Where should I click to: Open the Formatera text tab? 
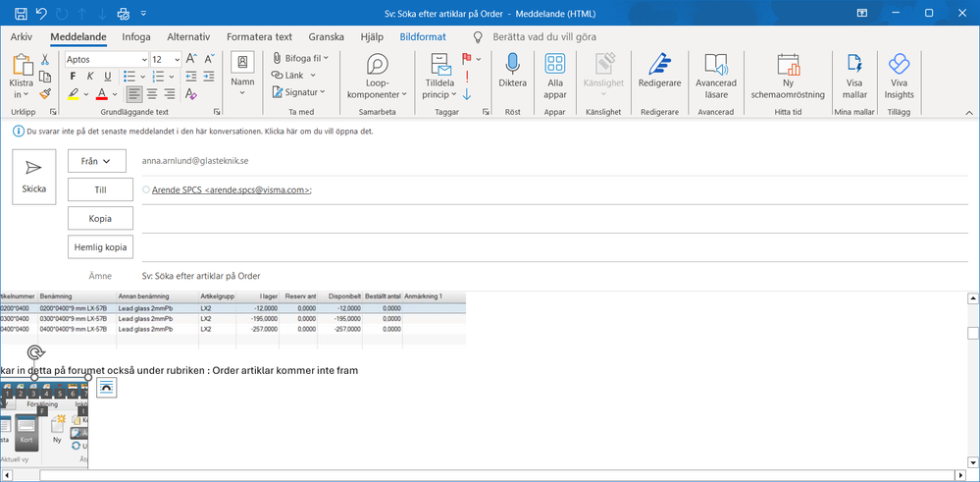point(261,36)
